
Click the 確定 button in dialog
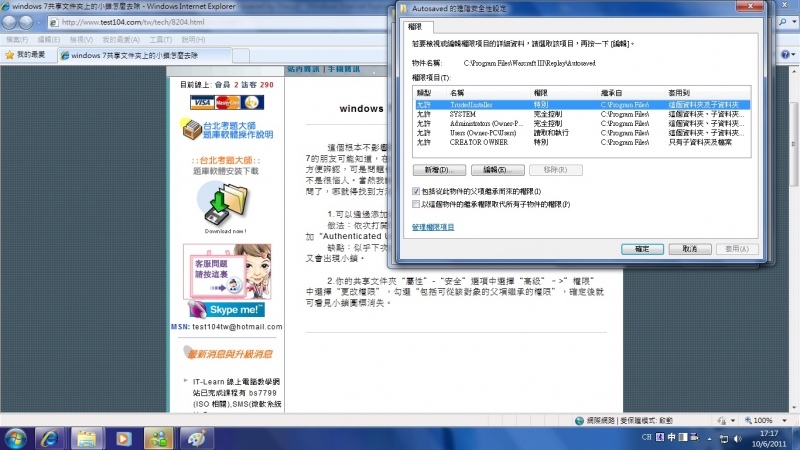coord(642,249)
